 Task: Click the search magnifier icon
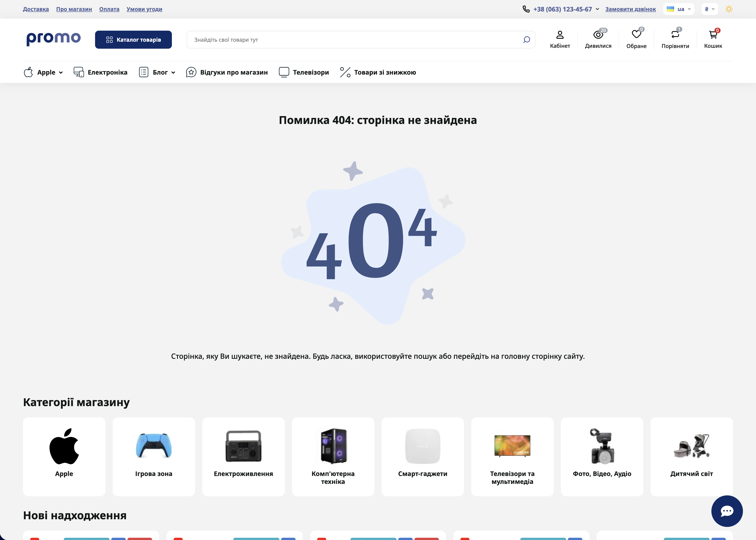tap(526, 40)
